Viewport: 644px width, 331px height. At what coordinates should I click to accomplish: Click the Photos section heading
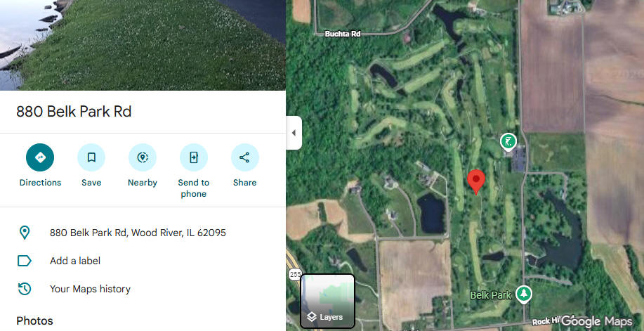(34, 320)
